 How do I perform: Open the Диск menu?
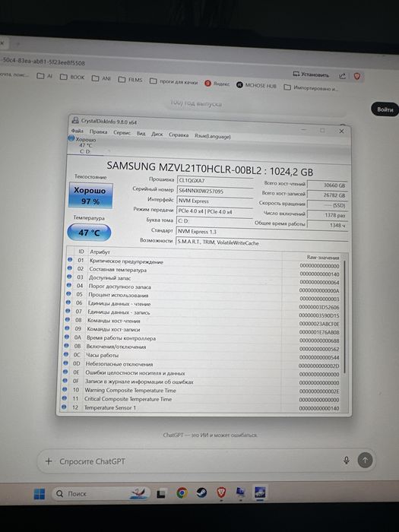(157, 134)
